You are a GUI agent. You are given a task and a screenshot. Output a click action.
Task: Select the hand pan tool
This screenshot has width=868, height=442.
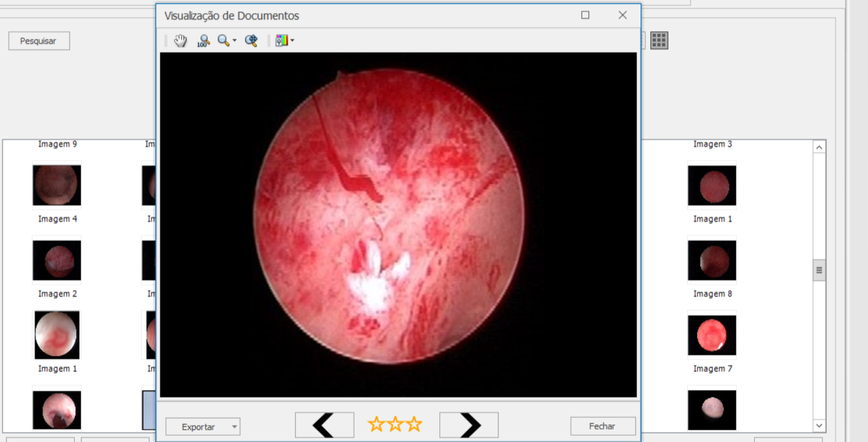coord(180,41)
